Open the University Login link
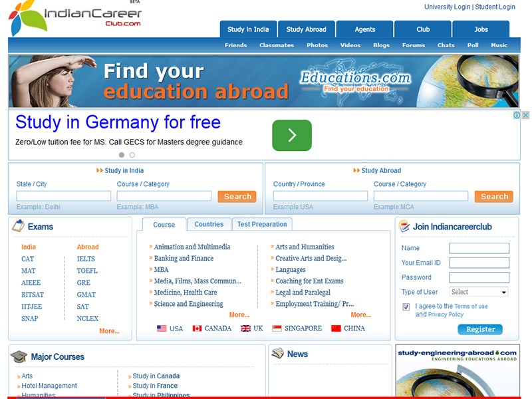This screenshot has width=532, height=399. pyautogui.click(x=447, y=7)
